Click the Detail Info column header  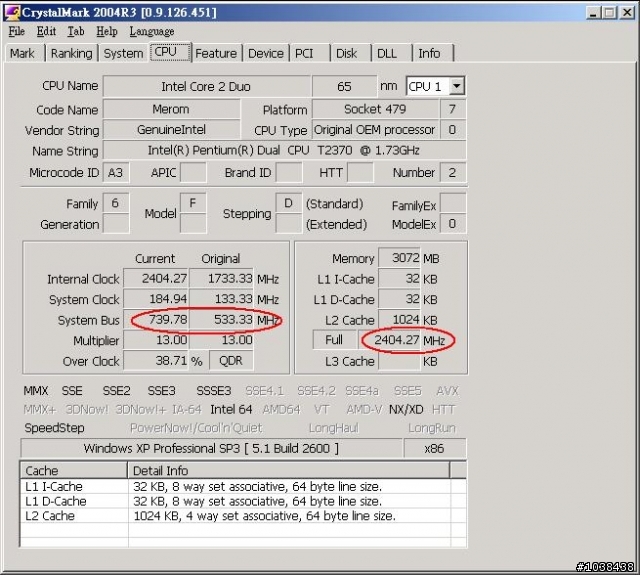tap(289, 471)
